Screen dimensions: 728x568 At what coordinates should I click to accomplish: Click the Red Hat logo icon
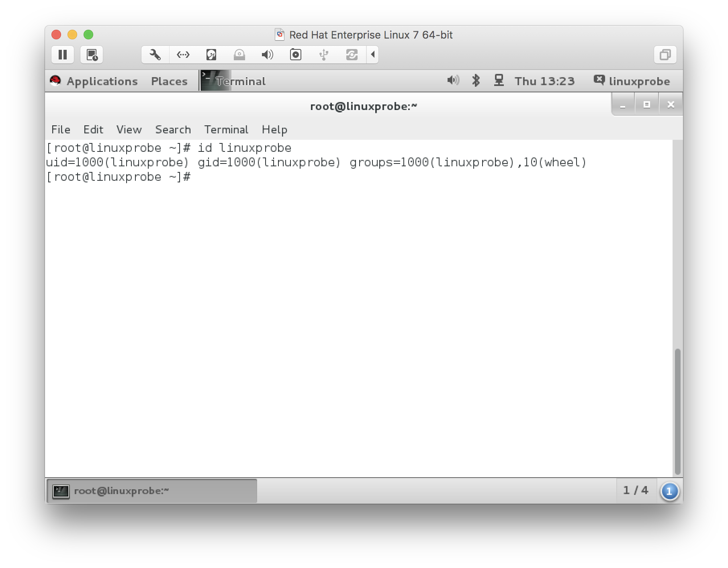tap(55, 81)
